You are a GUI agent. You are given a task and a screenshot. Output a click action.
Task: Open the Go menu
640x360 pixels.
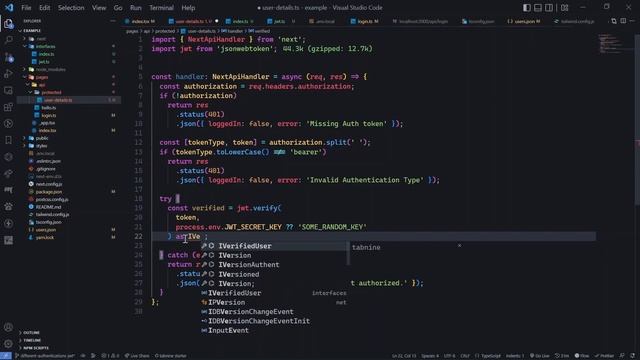(x=118, y=7)
